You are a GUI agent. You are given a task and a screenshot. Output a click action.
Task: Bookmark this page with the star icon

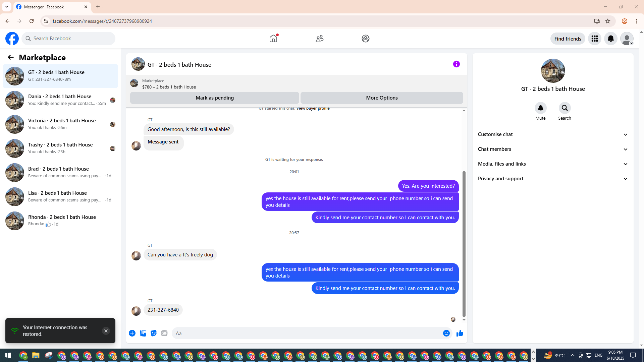pos(608,21)
